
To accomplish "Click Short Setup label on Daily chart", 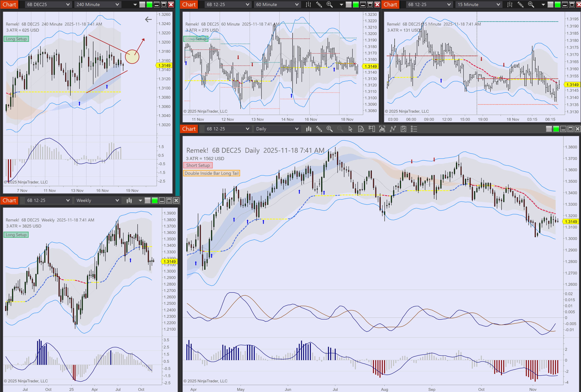I will [x=198, y=165].
